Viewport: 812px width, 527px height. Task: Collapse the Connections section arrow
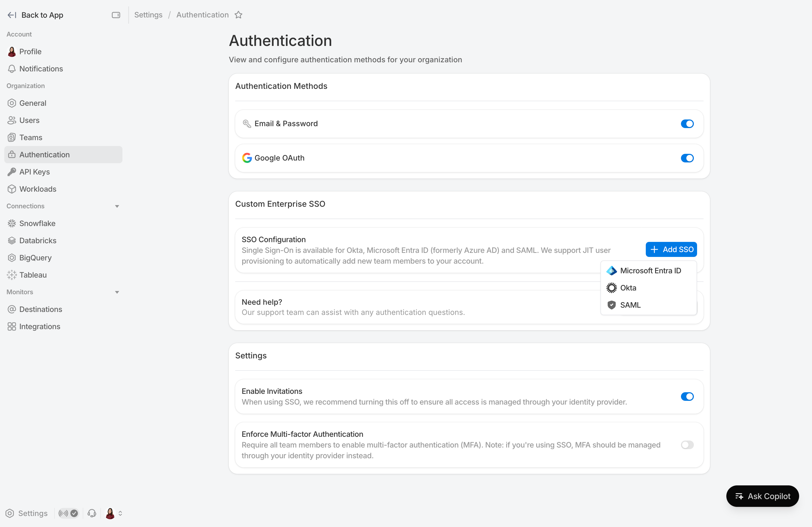click(117, 206)
